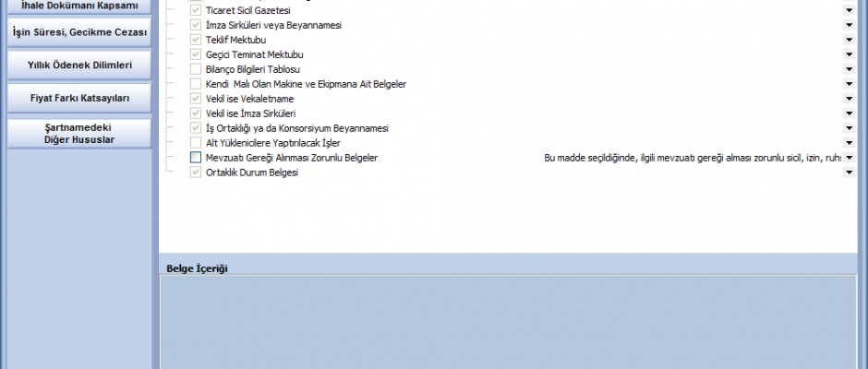
Task: Expand the Vekil ise İmza Sirküleri row dropdown
Action: coord(849,113)
